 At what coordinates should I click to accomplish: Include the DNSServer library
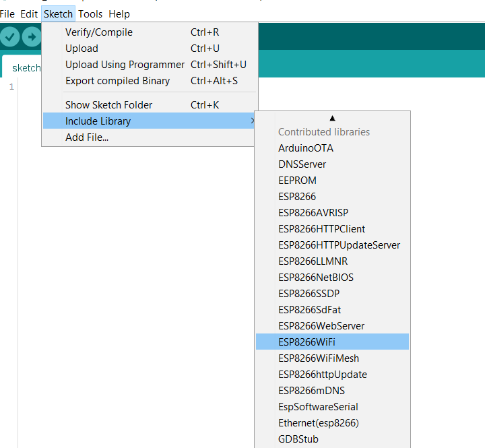[333, 164]
